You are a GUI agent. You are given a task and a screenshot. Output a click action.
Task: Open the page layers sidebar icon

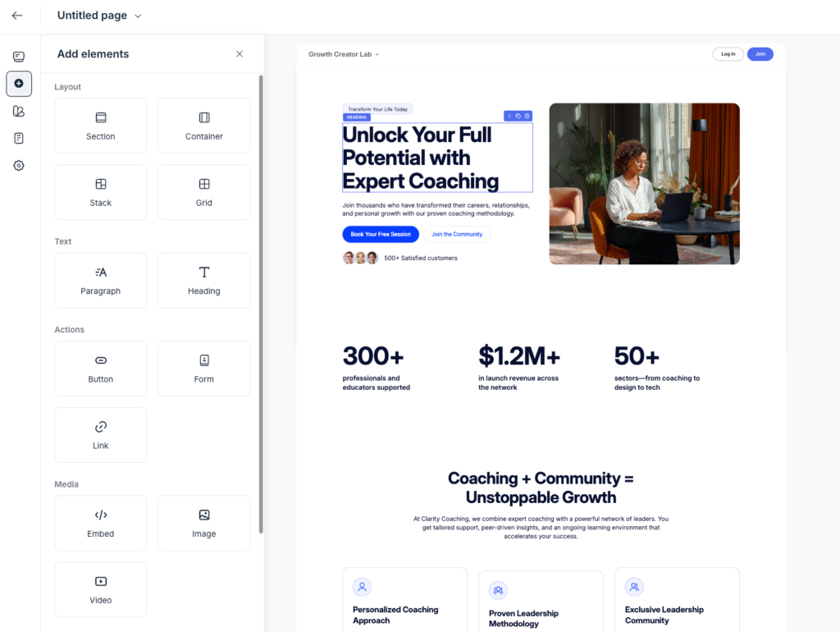pos(19,57)
